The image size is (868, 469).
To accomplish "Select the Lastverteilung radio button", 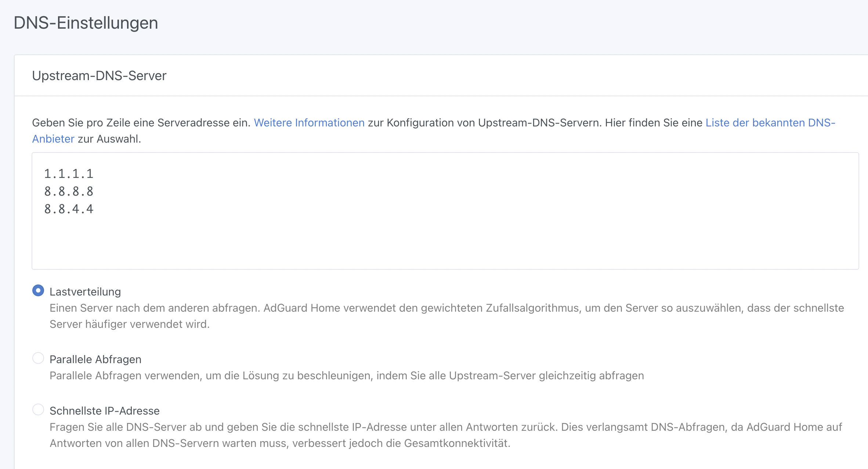I will 38,290.
